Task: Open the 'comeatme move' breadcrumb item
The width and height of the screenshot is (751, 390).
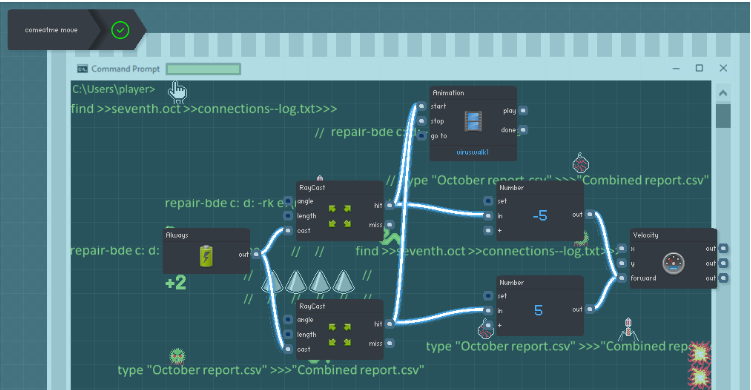Action: pos(51,30)
